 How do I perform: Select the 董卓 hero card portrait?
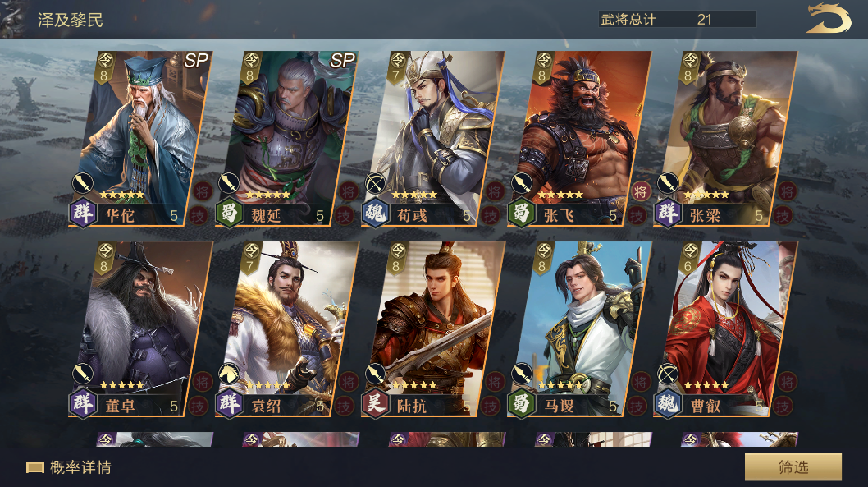[141, 328]
